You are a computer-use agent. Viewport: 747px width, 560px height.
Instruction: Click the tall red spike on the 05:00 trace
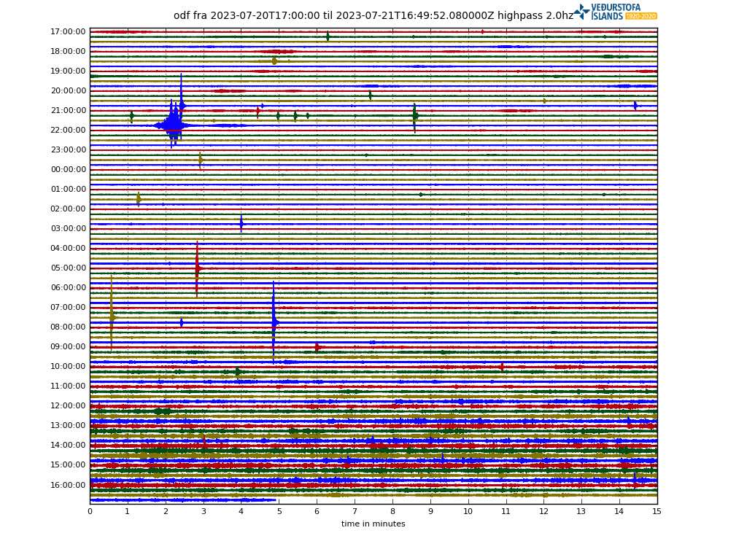197,268
